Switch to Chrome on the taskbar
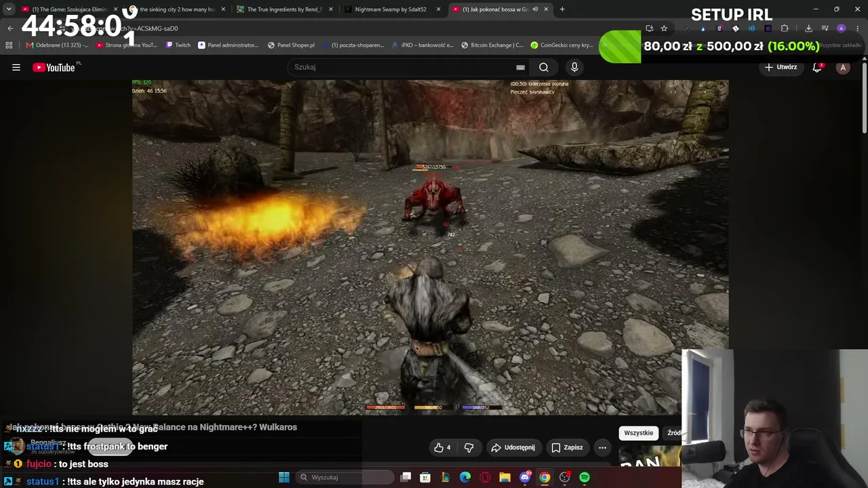The height and width of the screenshot is (488, 868). click(x=545, y=477)
